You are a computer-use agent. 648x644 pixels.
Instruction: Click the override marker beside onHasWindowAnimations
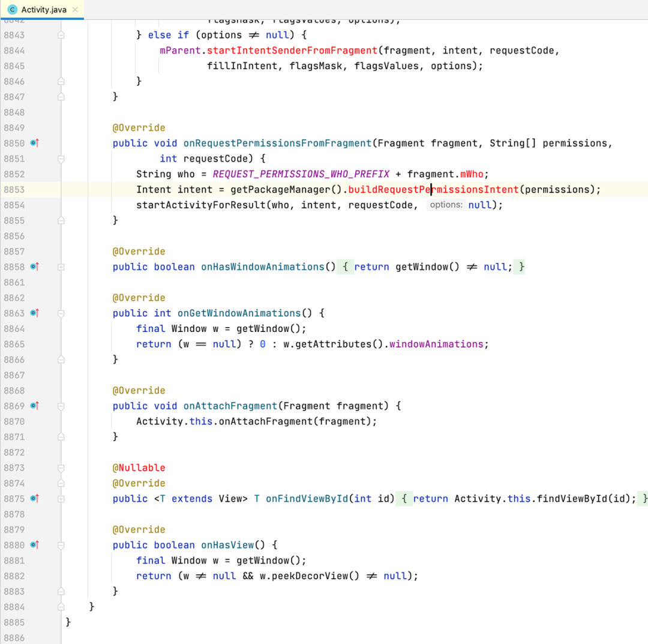click(34, 267)
